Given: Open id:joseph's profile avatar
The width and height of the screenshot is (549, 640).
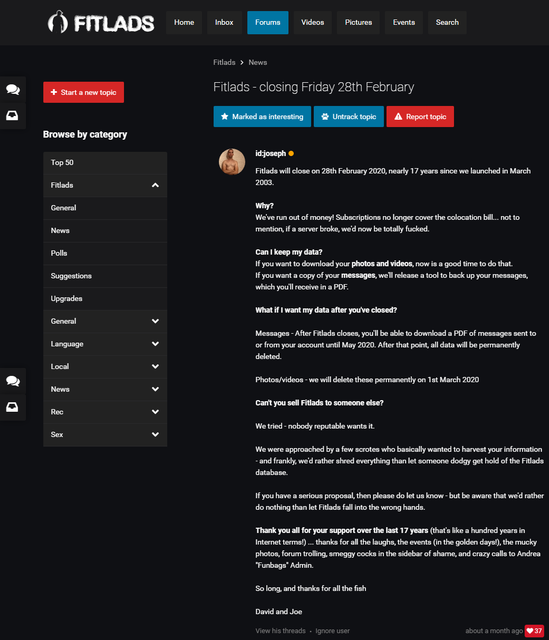Looking at the screenshot, I should pyautogui.click(x=232, y=161).
